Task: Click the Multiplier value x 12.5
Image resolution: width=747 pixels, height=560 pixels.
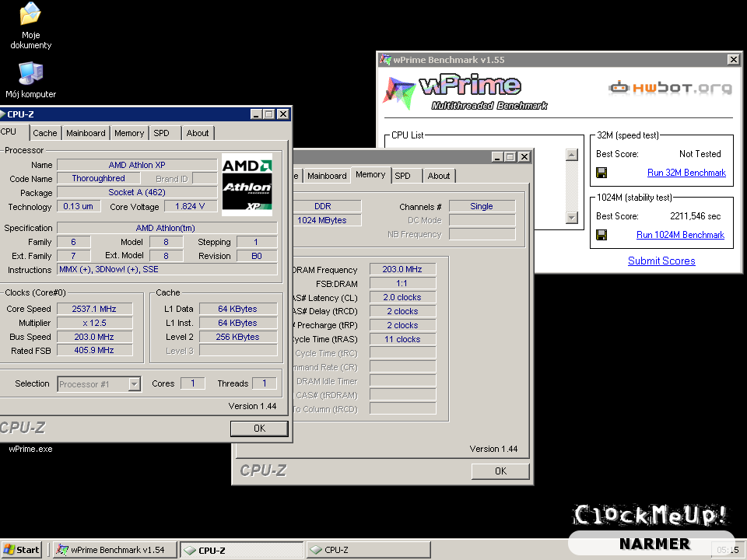Action: pyautogui.click(x=94, y=323)
